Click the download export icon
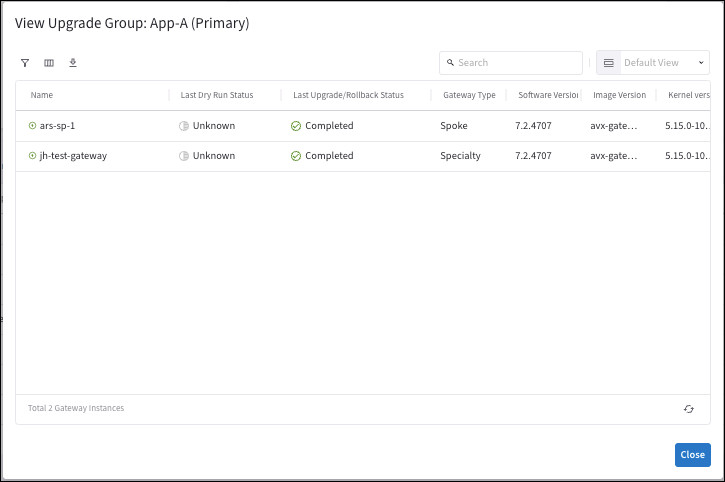The width and height of the screenshot is (725, 482). tap(73, 63)
